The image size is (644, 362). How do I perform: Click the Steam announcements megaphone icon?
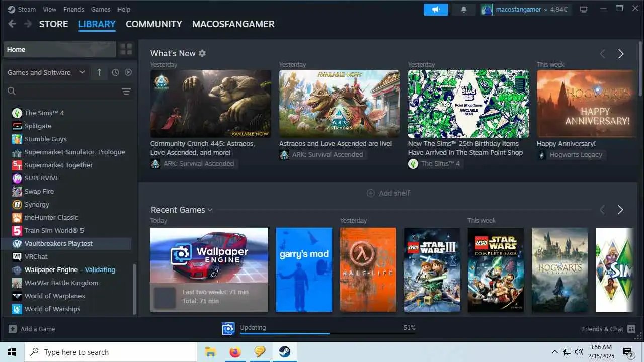436,9
